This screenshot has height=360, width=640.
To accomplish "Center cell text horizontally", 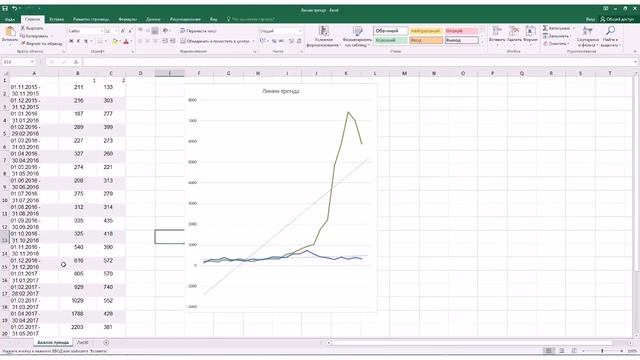I will [x=147, y=41].
